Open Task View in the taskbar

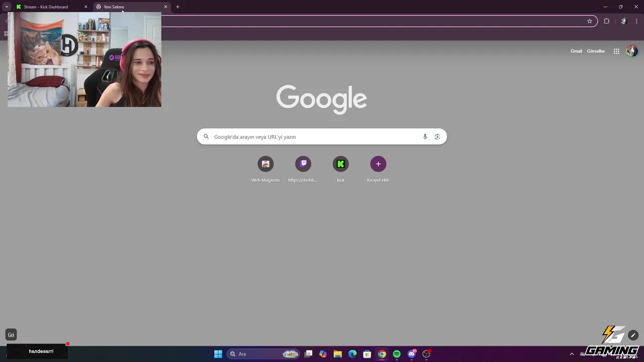coord(308,354)
